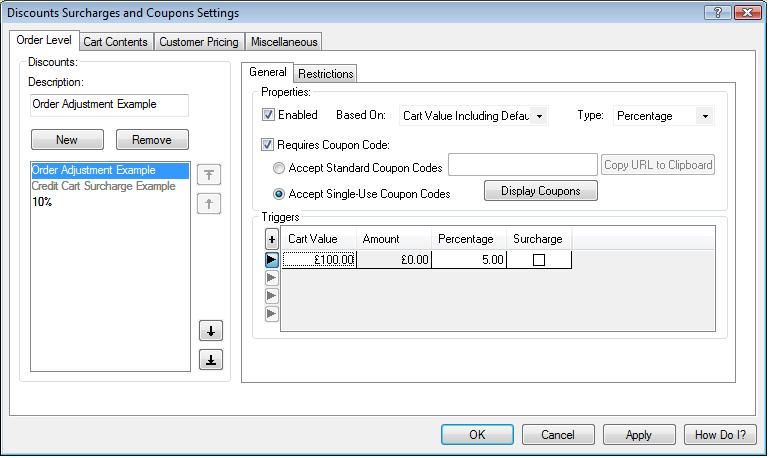Select the first trigger row arrow
The width and height of the screenshot is (769, 458).
(x=271, y=260)
